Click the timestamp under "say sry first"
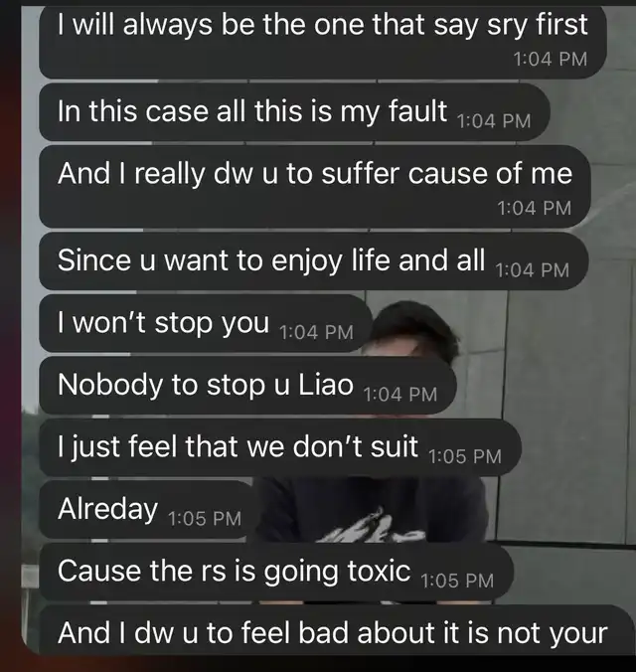 [x=550, y=60]
